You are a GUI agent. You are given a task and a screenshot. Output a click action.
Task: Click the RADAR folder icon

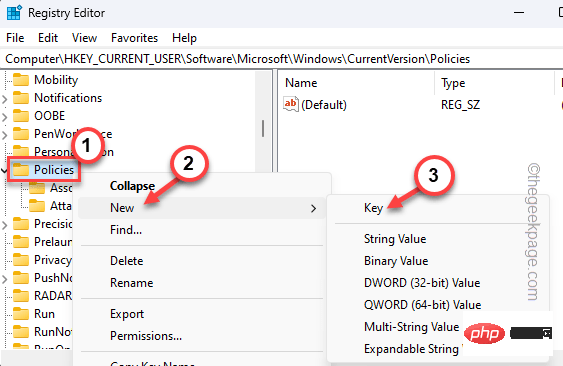[x=21, y=296]
